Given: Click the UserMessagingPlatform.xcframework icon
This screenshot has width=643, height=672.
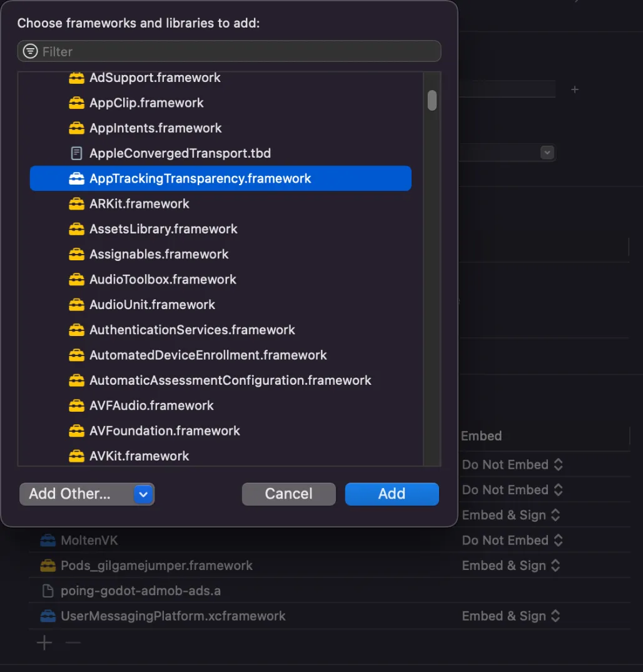Looking at the screenshot, I should [48, 616].
